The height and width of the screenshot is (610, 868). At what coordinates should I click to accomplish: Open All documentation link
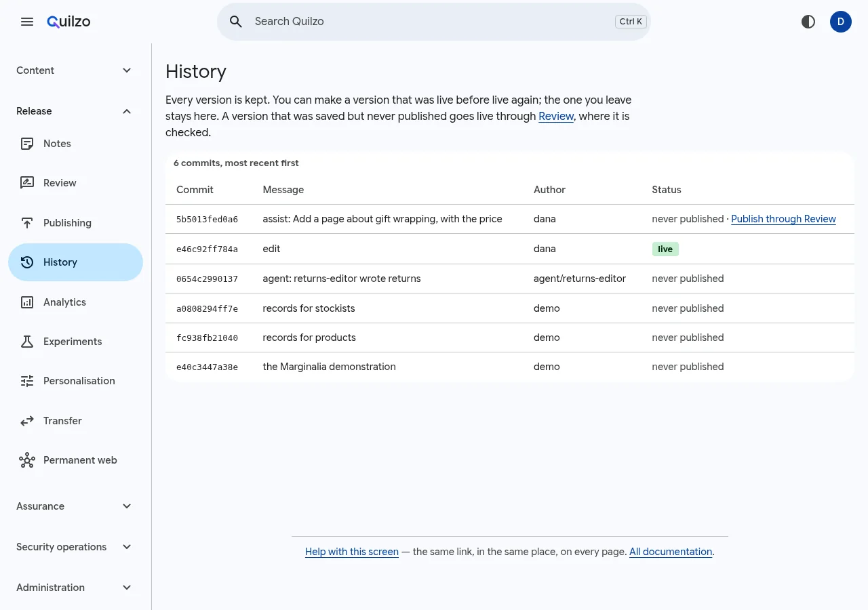tap(671, 552)
